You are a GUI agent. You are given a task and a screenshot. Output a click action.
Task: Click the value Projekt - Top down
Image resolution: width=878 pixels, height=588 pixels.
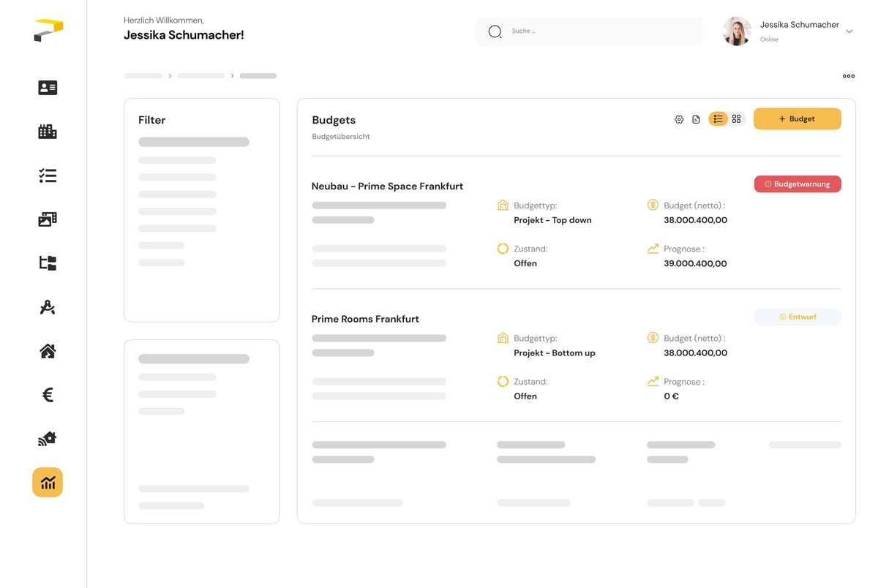552,220
